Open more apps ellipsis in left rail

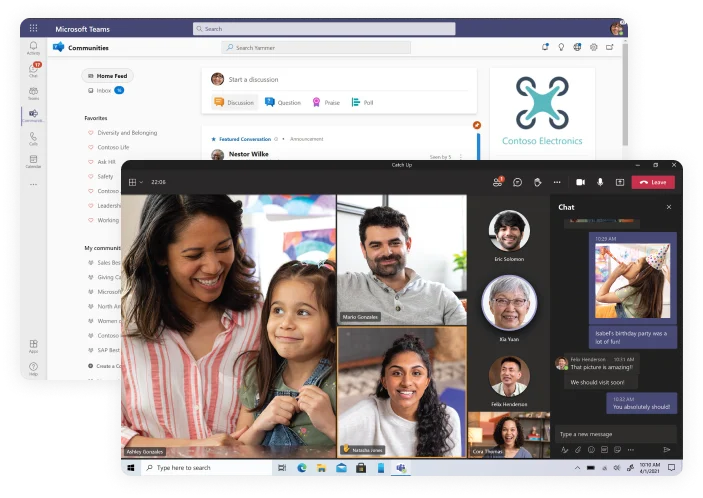point(33,184)
